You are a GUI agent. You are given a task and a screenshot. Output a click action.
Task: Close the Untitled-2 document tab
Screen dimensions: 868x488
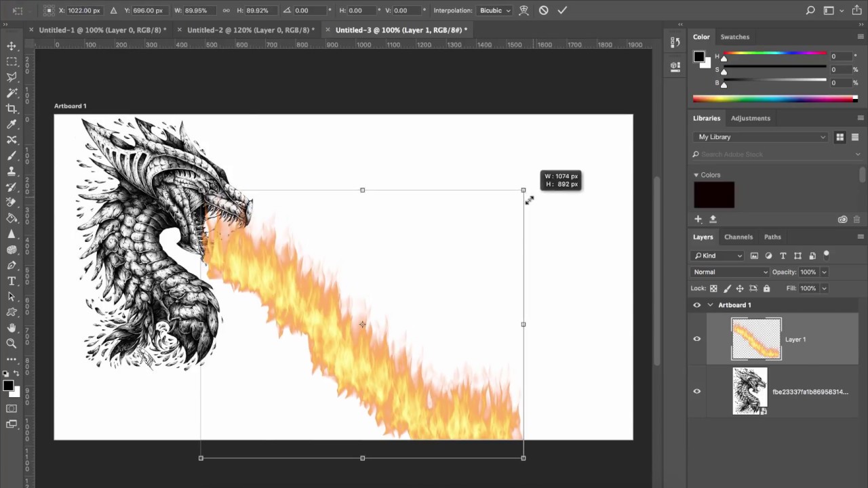(x=179, y=30)
